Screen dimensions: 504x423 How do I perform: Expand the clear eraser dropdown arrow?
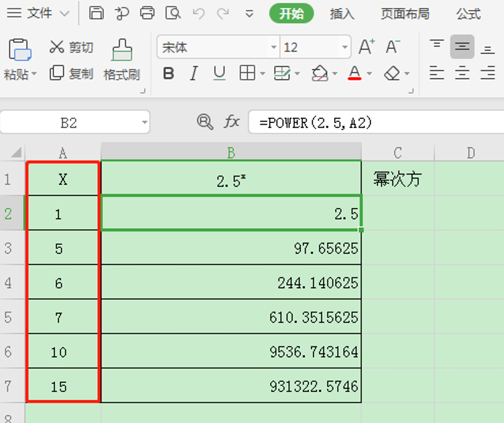(x=407, y=74)
